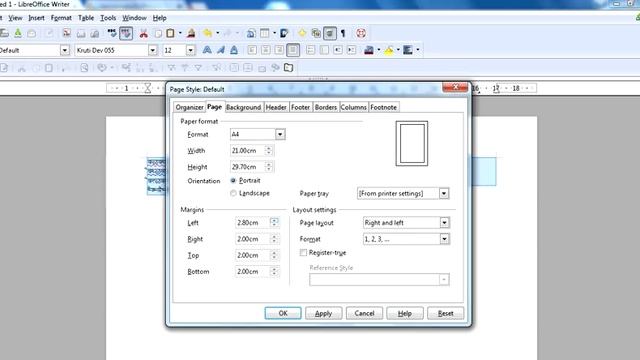This screenshot has height=360, width=640.
Task: Click the Copy icon in the toolbar
Action: pyautogui.click(x=158, y=34)
